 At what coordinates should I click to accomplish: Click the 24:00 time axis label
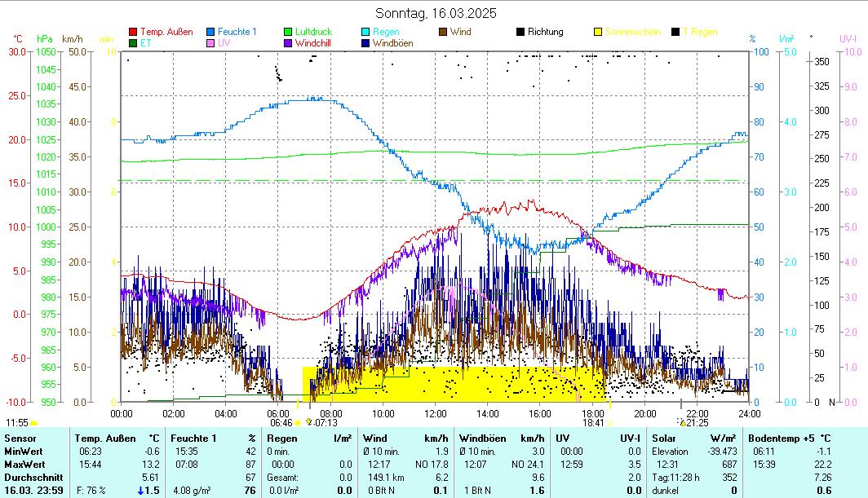tap(750, 414)
